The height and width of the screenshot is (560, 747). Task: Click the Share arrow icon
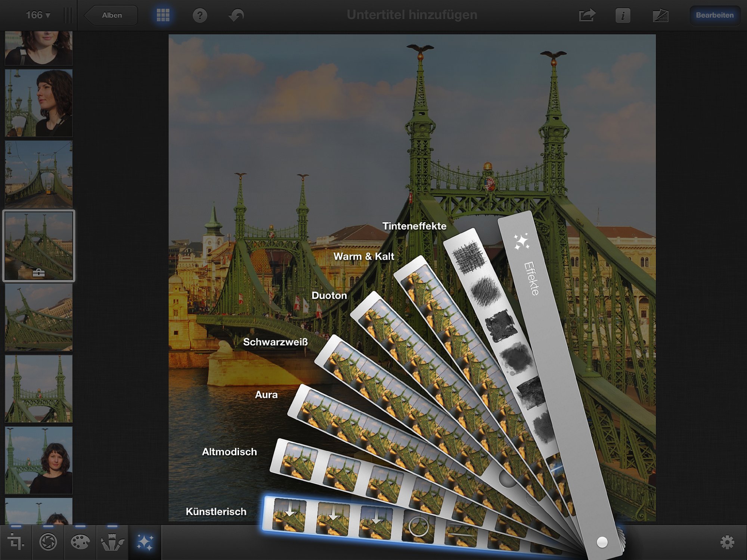(x=587, y=15)
